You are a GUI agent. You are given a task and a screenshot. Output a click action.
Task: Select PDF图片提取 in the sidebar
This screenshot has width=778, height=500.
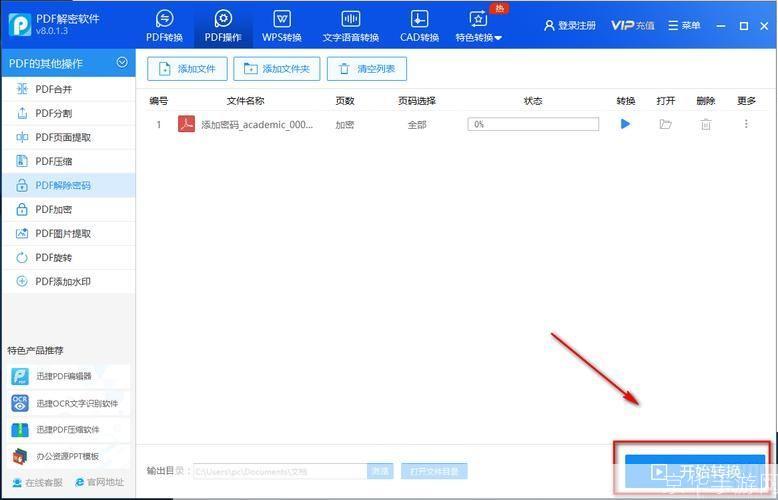[68, 233]
